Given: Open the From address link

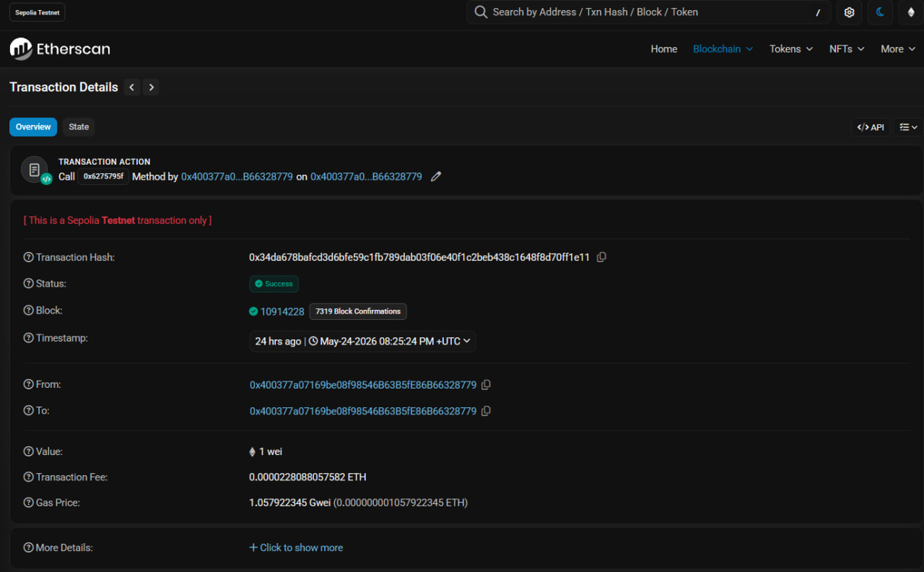Looking at the screenshot, I should 363,385.
